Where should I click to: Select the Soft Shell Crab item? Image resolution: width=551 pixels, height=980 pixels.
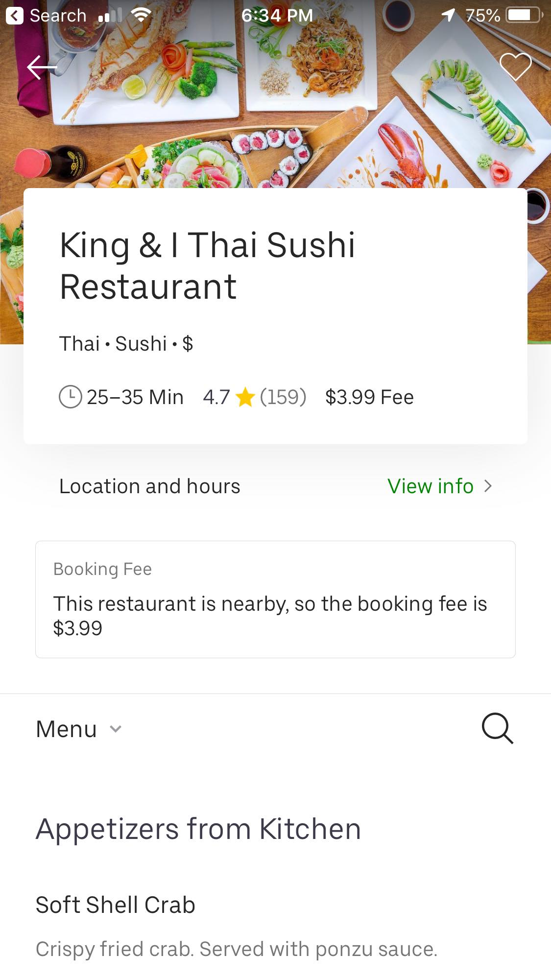[x=116, y=905]
